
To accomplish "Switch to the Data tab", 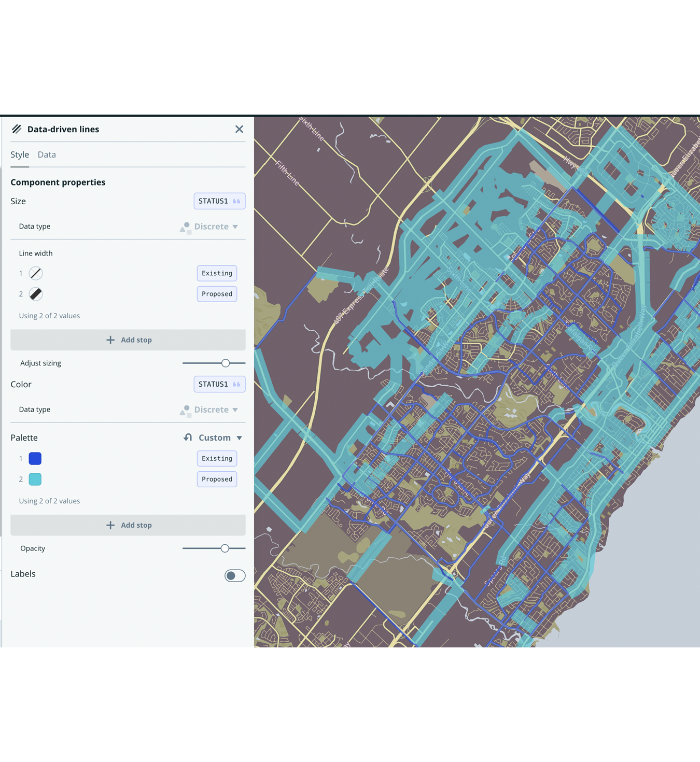I will 47,154.
